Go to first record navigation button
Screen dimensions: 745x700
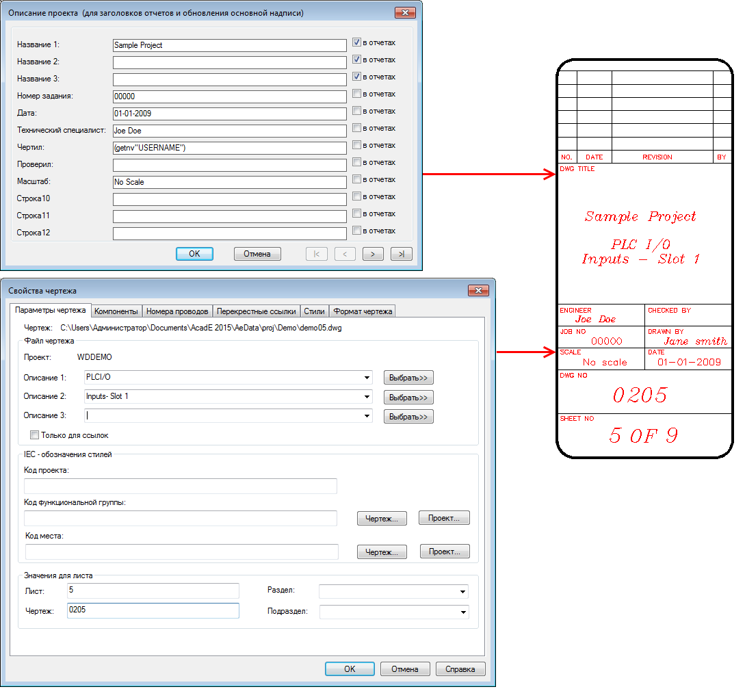[317, 254]
